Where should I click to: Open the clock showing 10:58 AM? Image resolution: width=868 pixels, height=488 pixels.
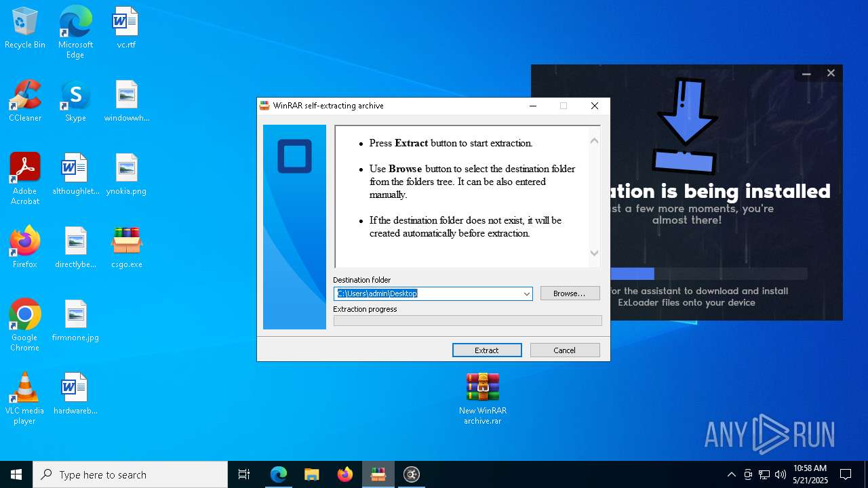point(810,474)
